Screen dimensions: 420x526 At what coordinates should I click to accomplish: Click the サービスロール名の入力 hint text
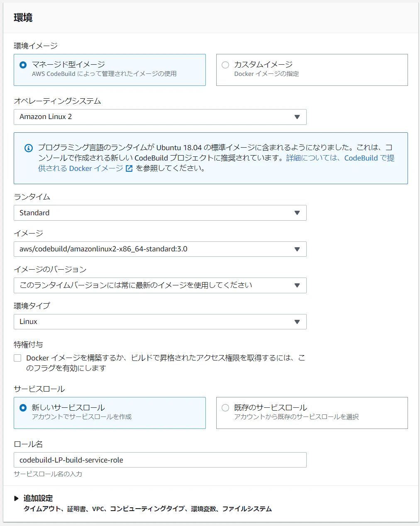point(48,474)
